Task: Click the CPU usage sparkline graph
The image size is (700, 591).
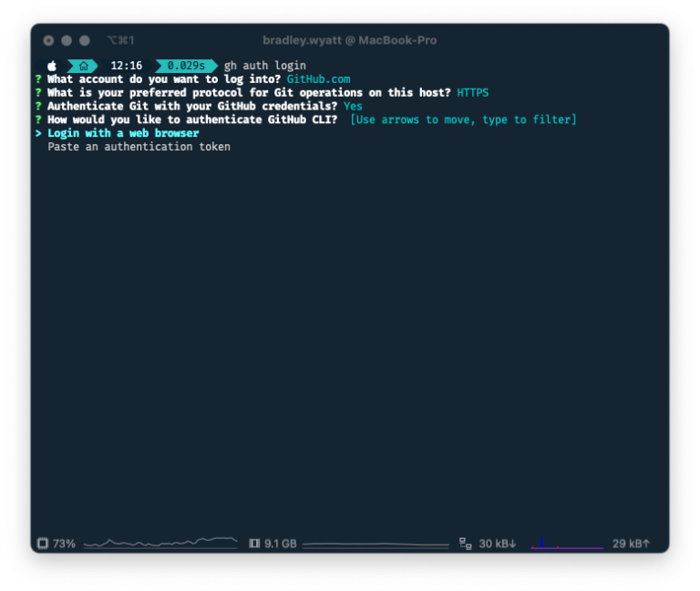Action: point(160,543)
